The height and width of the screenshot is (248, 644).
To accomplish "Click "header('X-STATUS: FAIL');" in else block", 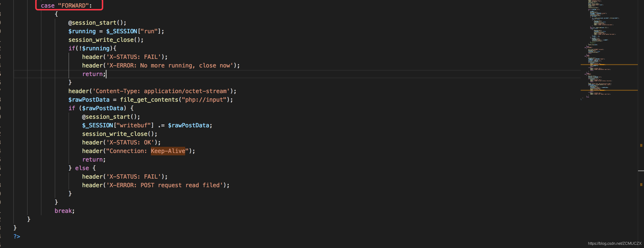I will [125, 177].
